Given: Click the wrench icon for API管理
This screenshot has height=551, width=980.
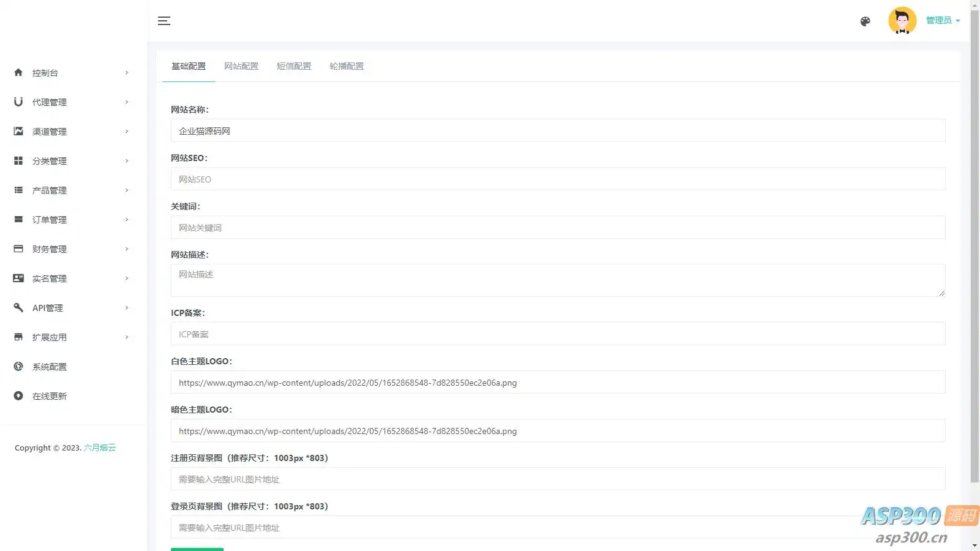Looking at the screenshot, I should pyautogui.click(x=18, y=307).
